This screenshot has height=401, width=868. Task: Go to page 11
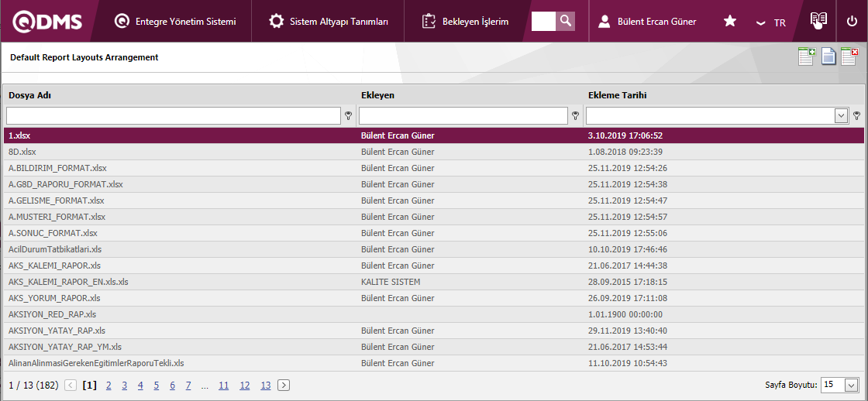(x=224, y=386)
